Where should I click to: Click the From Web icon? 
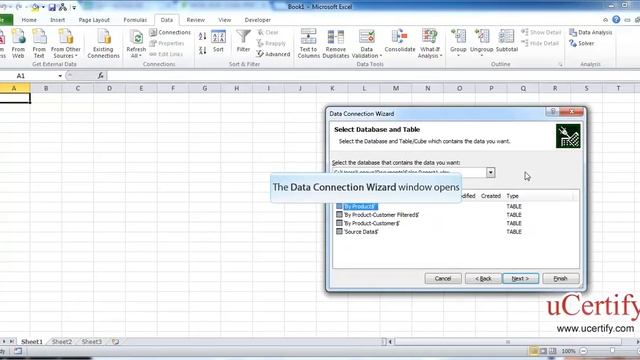pos(18,43)
